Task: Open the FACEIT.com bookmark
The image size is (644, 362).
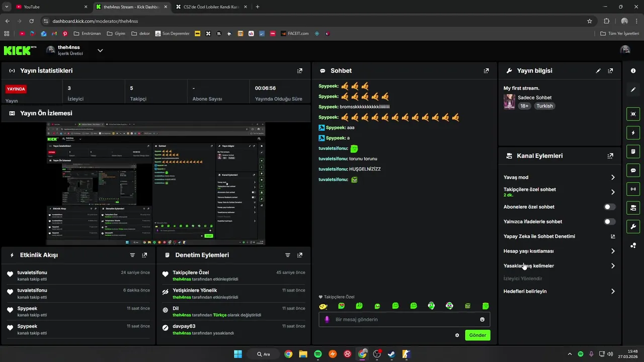Action: [295, 34]
